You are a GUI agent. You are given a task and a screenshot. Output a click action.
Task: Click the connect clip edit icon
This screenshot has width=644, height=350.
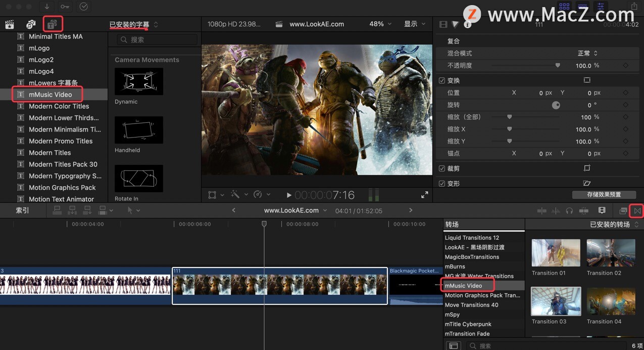click(x=58, y=210)
